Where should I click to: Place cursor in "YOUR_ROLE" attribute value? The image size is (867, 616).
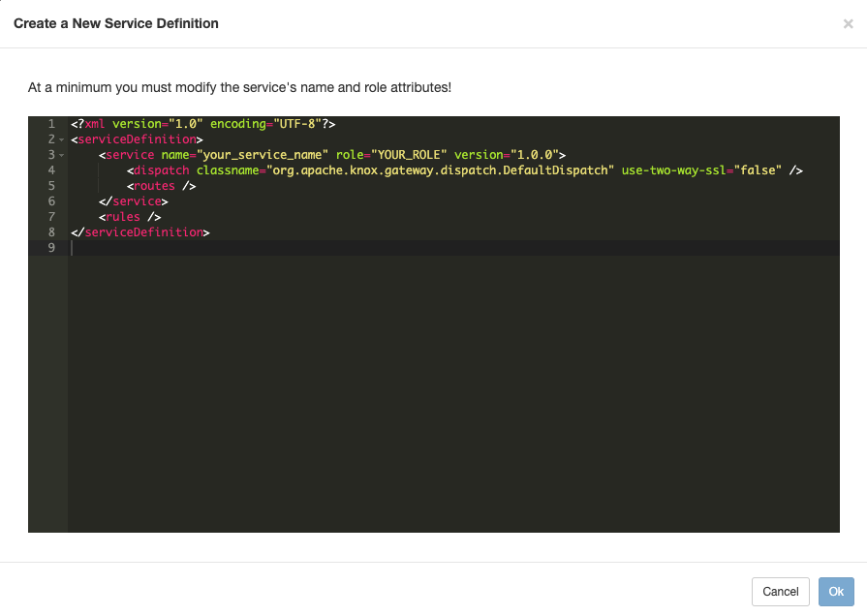[x=405, y=155]
